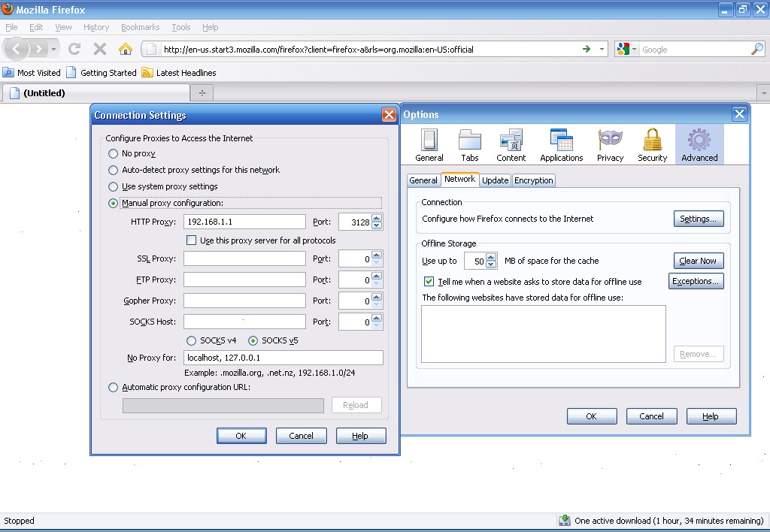
Task: Open the Tools menu
Action: (181, 27)
